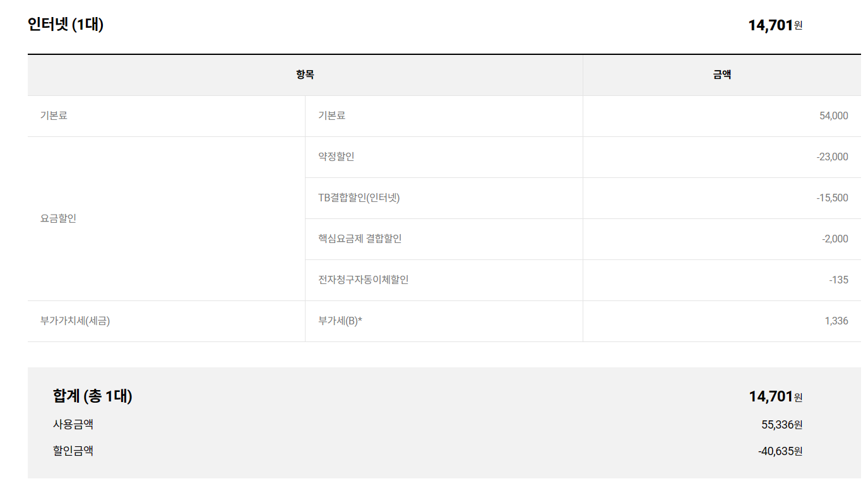Click the 항목 column header
Screen dimensions: 868x486
point(305,74)
